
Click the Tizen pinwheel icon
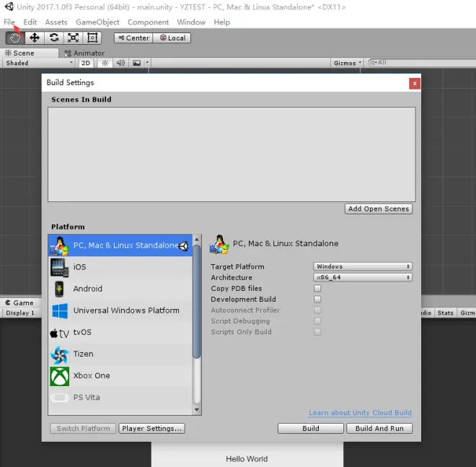59,354
